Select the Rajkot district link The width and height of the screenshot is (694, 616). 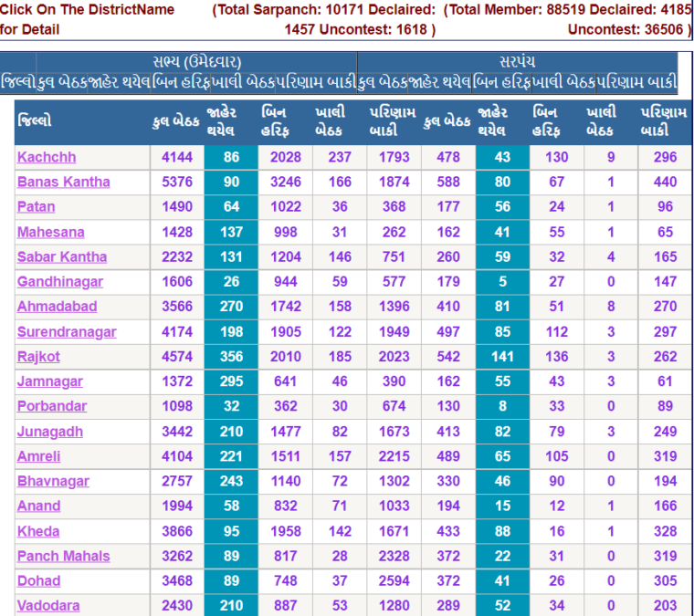pos(38,357)
